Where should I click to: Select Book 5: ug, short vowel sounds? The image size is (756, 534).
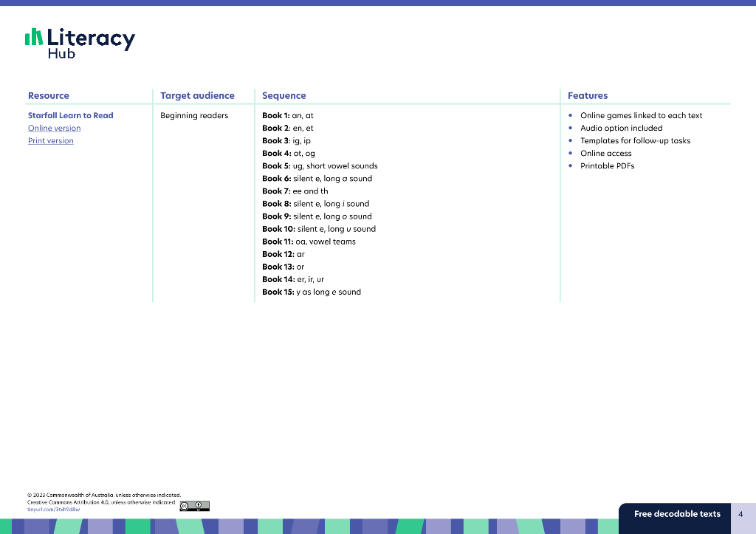pyautogui.click(x=320, y=165)
